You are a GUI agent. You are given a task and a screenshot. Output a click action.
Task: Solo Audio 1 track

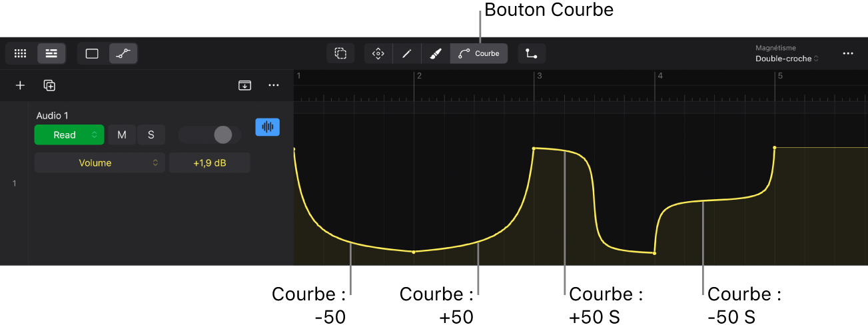151,135
